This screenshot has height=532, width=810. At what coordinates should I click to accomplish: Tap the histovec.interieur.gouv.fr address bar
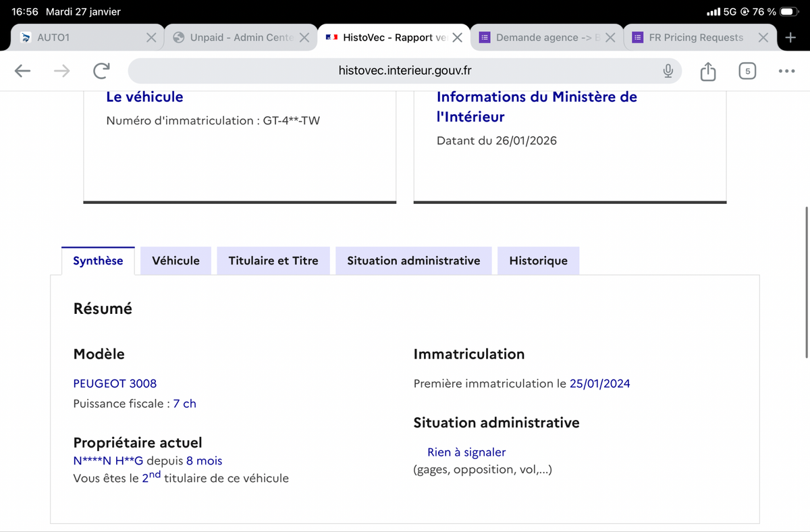405,71
